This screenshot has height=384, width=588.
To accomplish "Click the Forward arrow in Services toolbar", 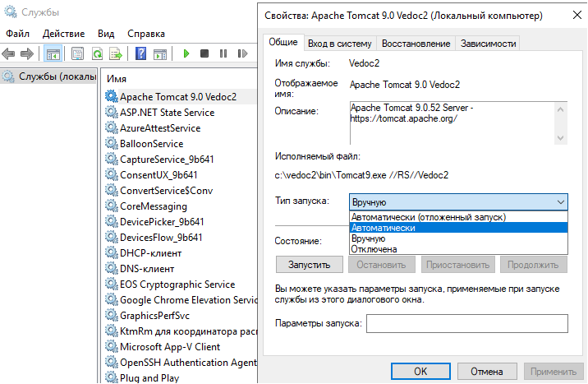I will pos(27,53).
